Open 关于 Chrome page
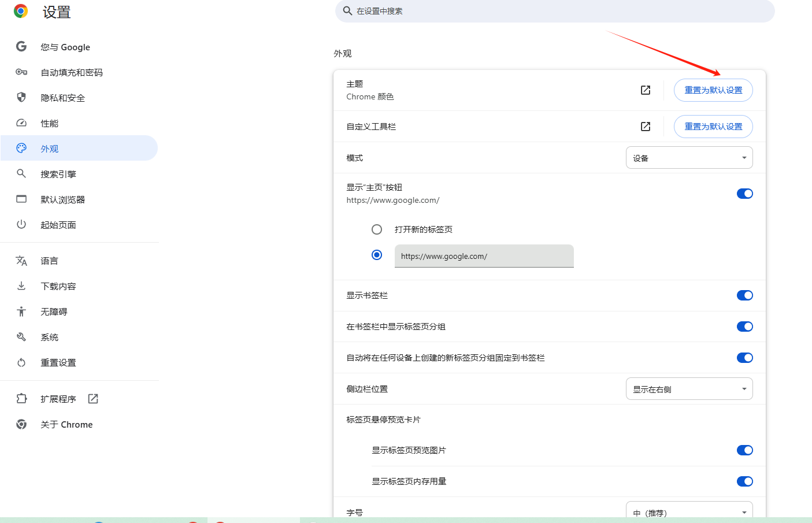Viewport: 812px width, 523px height. [x=79, y=424]
